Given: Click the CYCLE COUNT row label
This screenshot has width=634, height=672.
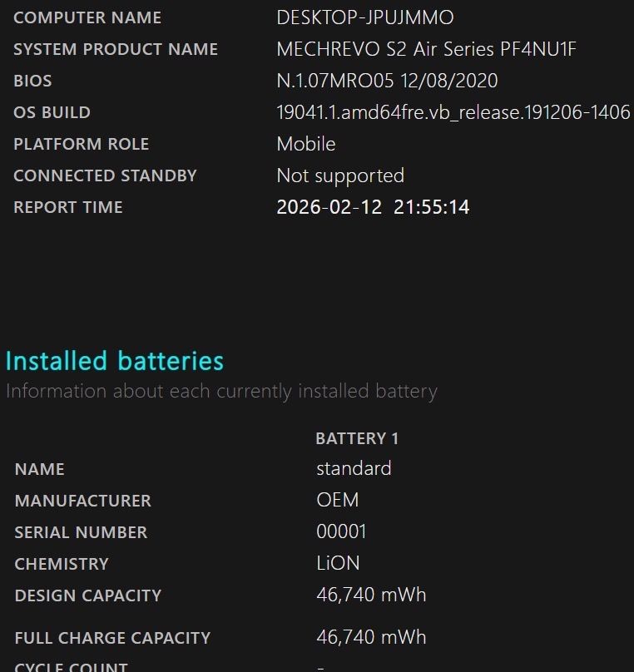Looking at the screenshot, I should [x=72, y=666].
